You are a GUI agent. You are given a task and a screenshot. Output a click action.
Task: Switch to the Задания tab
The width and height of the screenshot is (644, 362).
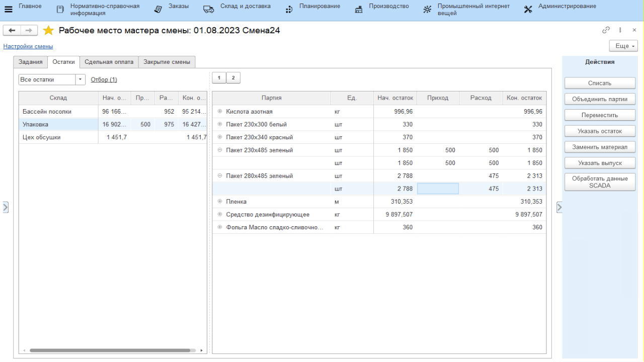click(30, 62)
